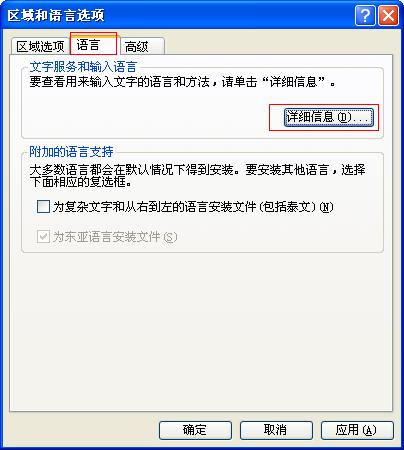The image size is (404, 450).
Task: Open the 高级 tab
Action: tap(142, 46)
